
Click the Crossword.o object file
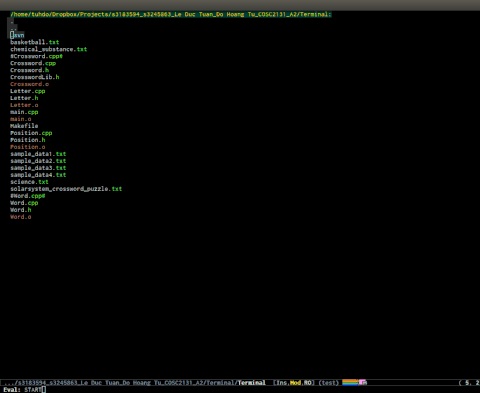29,84
